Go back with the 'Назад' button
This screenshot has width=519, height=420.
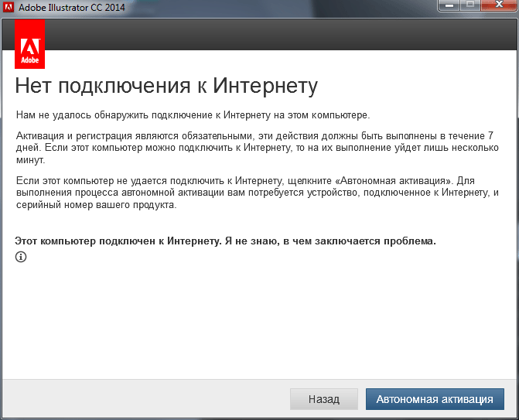point(324,399)
